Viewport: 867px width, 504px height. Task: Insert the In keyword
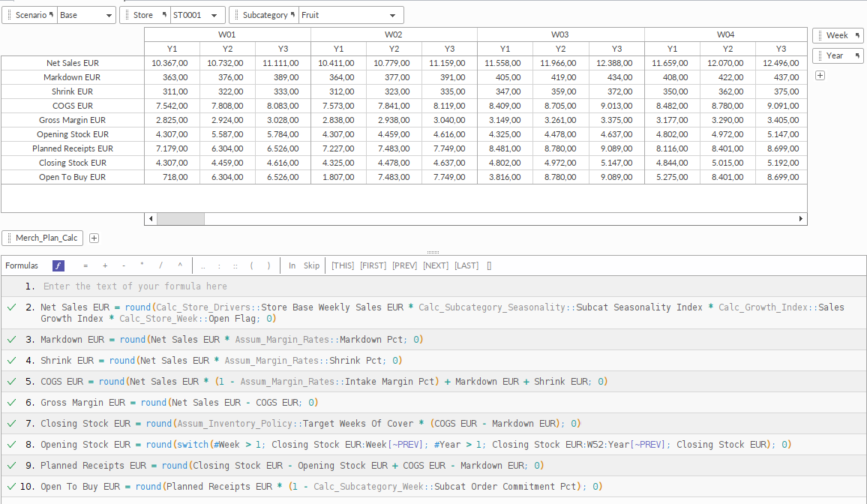pos(292,265)
